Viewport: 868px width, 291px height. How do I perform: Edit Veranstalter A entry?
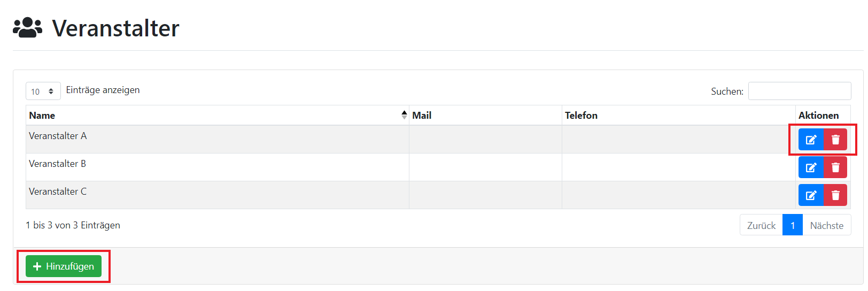click(811, 140)
